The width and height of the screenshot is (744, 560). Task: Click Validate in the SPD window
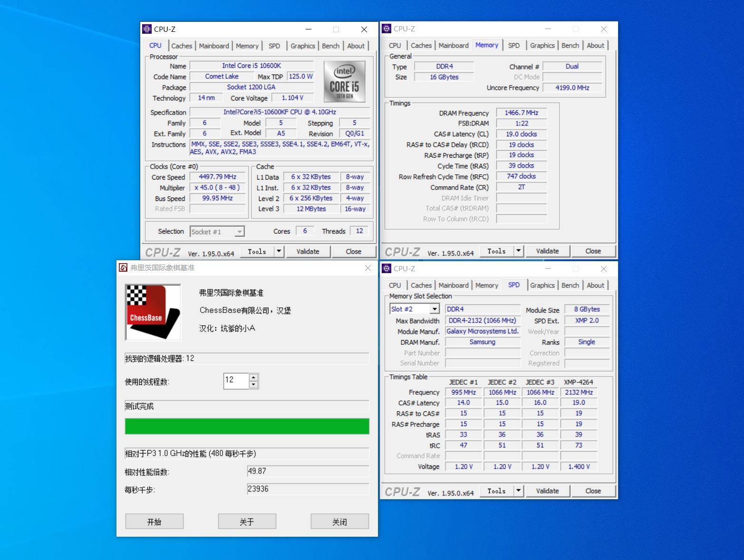tap(548, 491)
